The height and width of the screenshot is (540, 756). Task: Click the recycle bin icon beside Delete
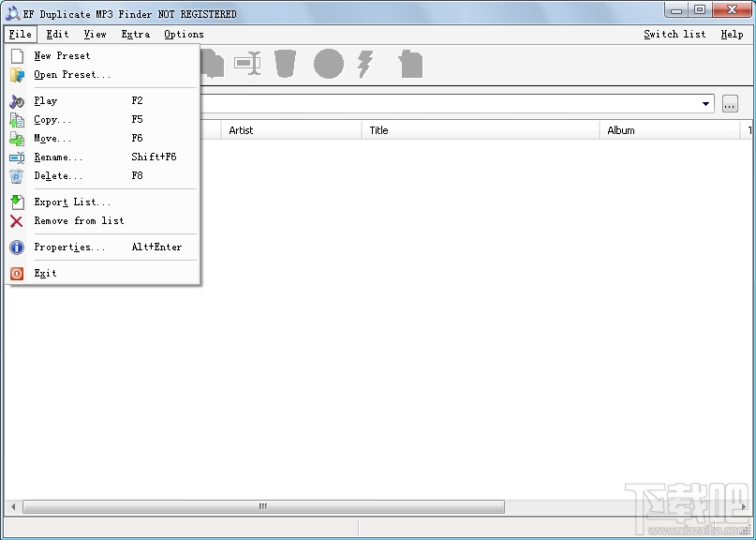point(16,175)
